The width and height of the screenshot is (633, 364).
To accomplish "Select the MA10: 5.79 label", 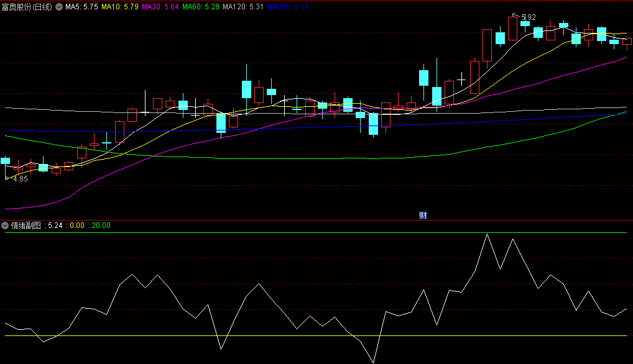I will 120,7.
